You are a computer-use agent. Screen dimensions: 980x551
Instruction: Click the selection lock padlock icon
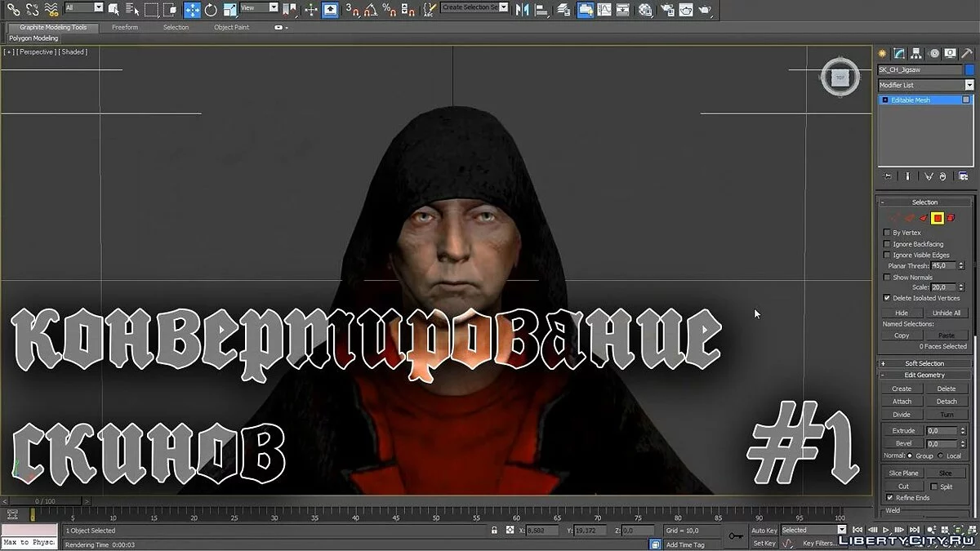point(494,531)
